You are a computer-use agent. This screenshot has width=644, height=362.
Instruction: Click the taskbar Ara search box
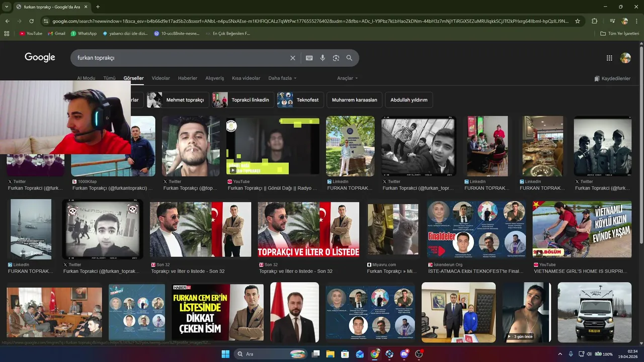tap(271, 354)
